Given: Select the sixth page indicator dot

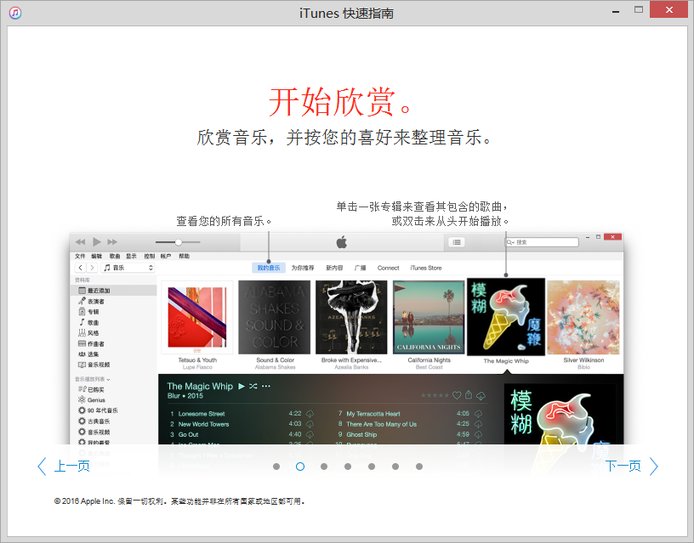Looking at the screenshot, I should tap(396, 466).
